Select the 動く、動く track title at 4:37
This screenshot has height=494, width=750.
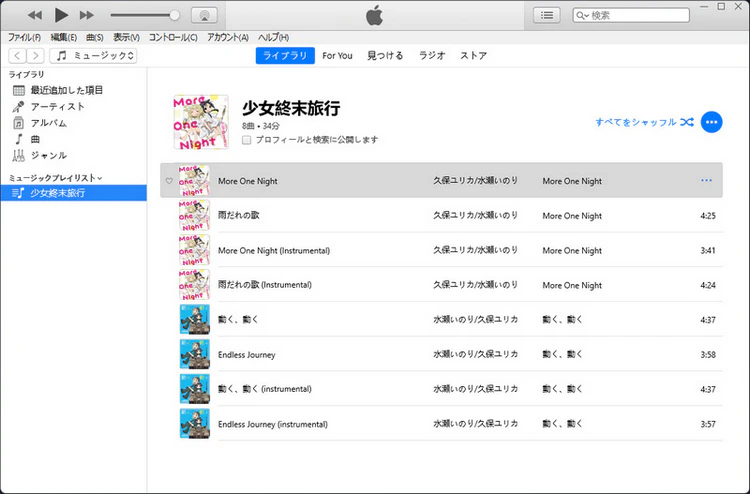[238, 319]
